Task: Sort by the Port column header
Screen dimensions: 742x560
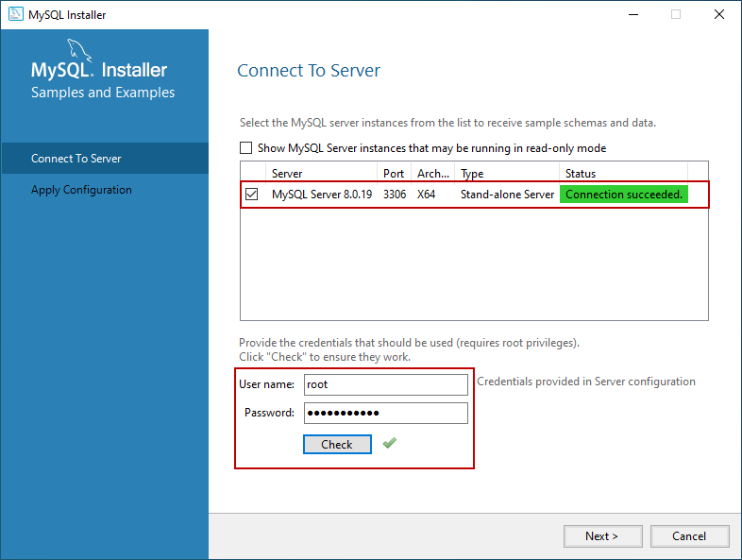Action: tap(394, 174)
